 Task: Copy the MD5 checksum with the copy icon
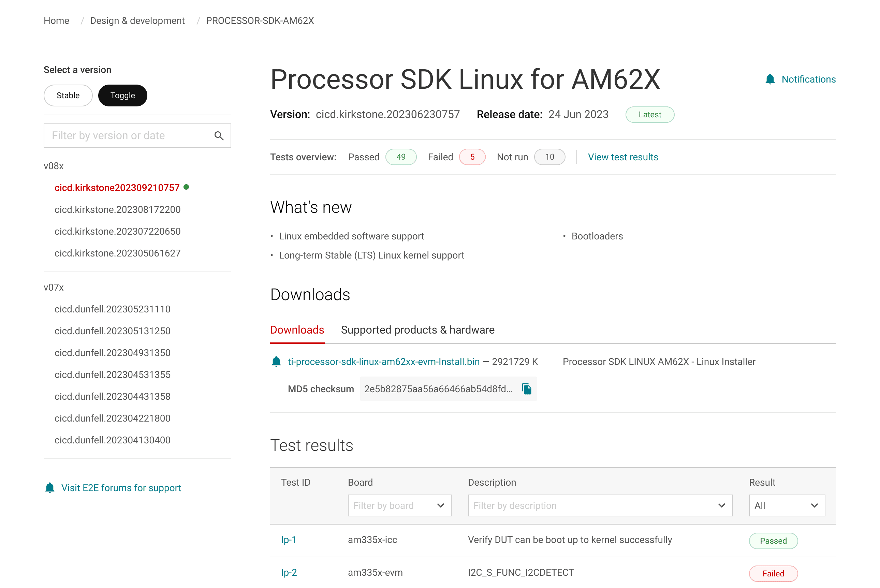tap(526, 389)
